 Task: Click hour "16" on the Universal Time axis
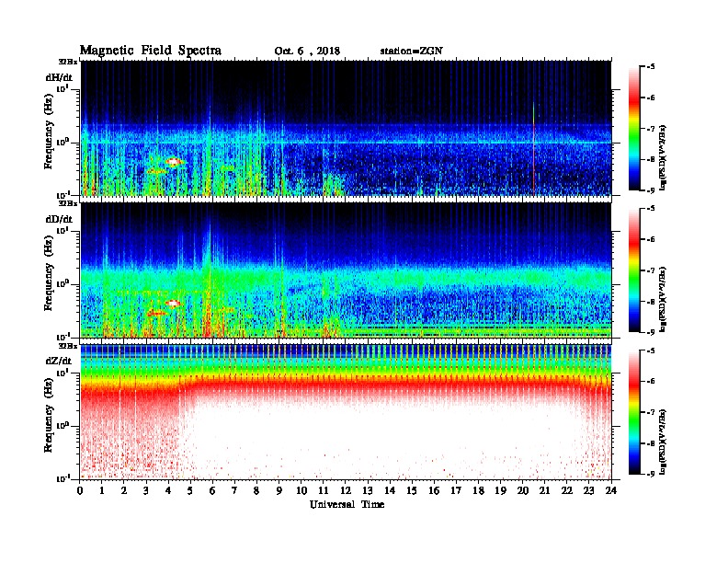pyautogui.click(x=434, y=490)
